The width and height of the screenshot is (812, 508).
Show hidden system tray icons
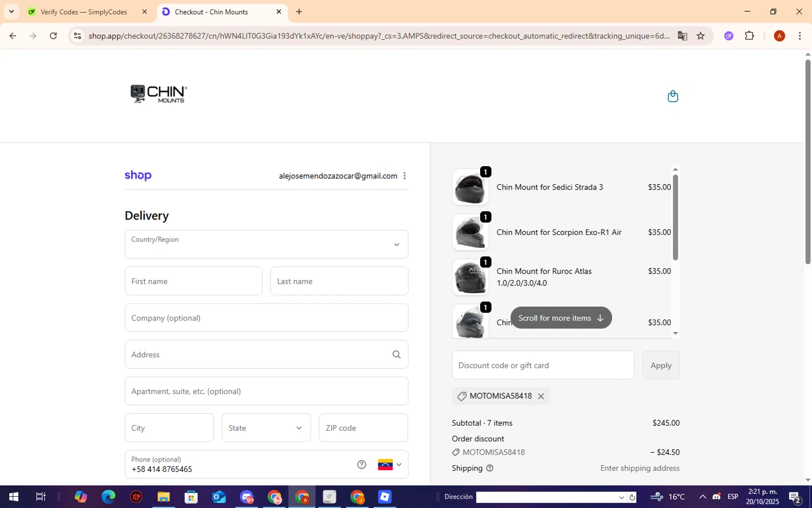click(702, 497)
